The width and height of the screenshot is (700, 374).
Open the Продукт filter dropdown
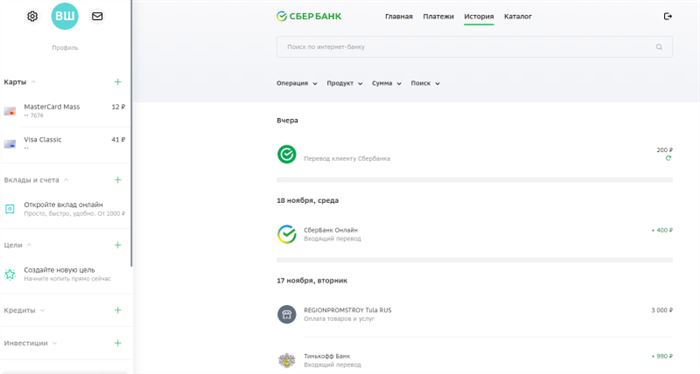click(x=344, y=83)
